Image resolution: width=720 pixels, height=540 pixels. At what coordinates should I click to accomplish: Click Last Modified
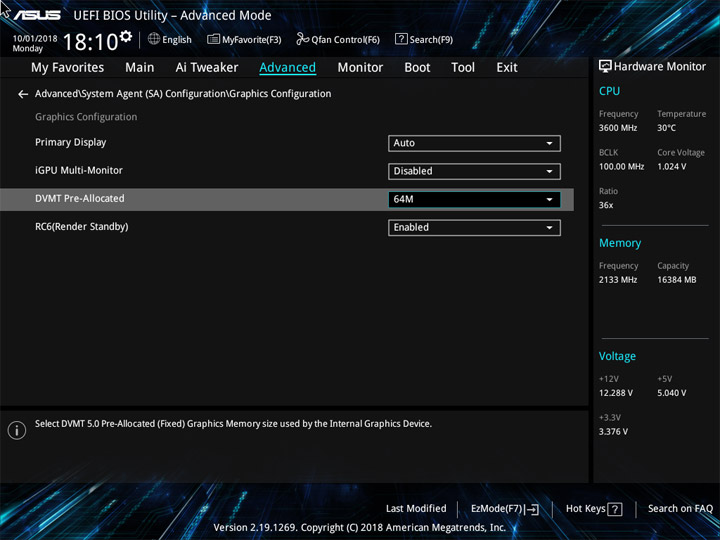[x=416, y=509]
